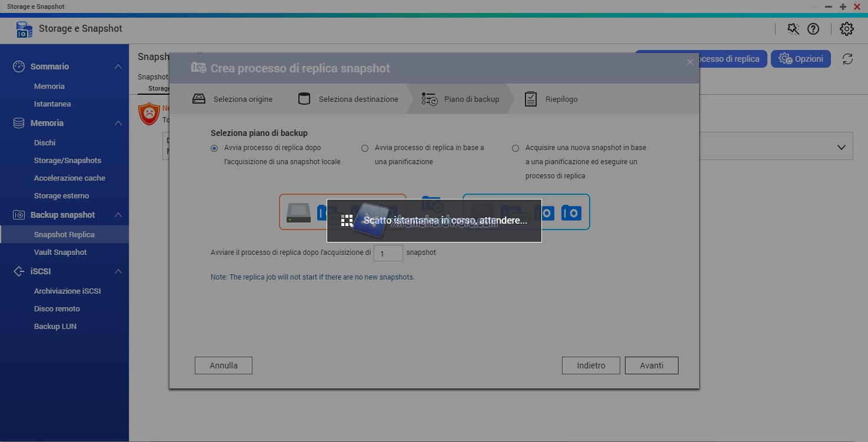Screen dimensions: 868x442
Task: Select 'Avvia processo di replica in base a una pianificazione'
Action: coord(365,148)
